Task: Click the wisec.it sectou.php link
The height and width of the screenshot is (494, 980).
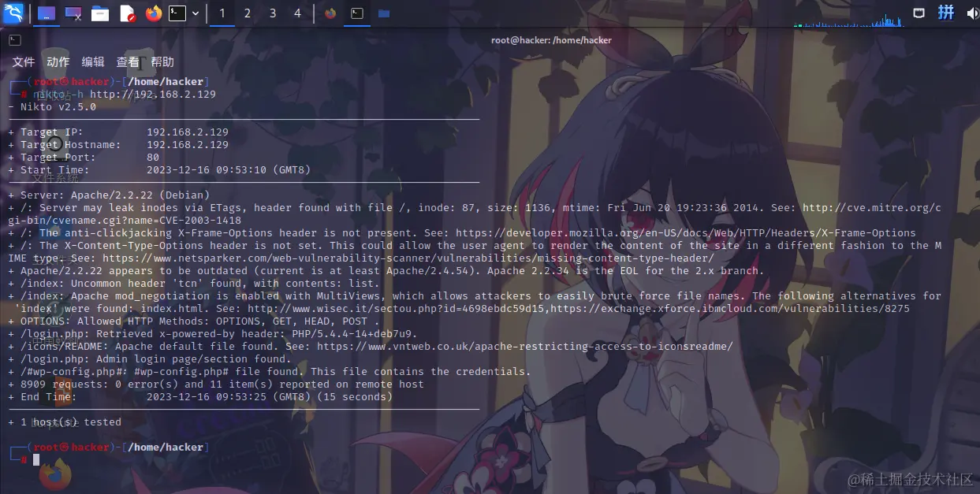Action: click(395, 309)
